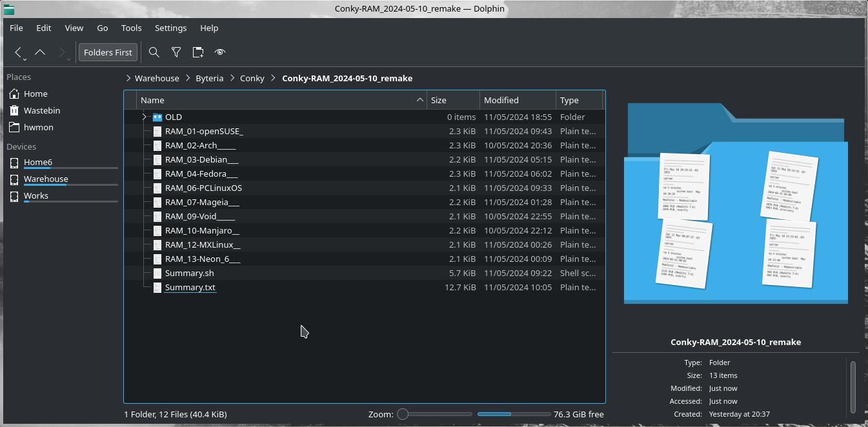Open the filter bar funnel icon
Viewport: 868px width, 427px height.
tap(176, 52)
